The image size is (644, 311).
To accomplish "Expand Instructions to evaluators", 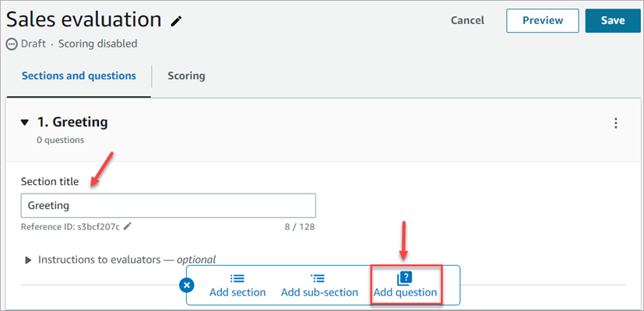I will tap(29, 260).
